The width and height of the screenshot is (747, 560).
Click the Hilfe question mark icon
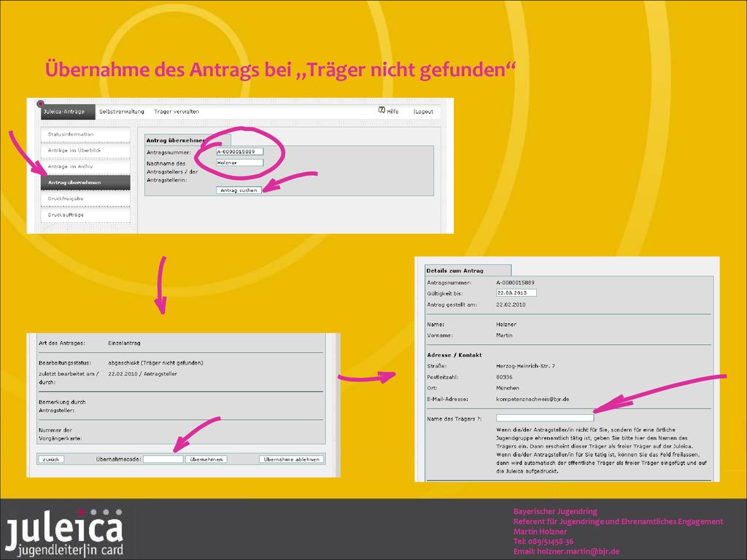[382, 110]
